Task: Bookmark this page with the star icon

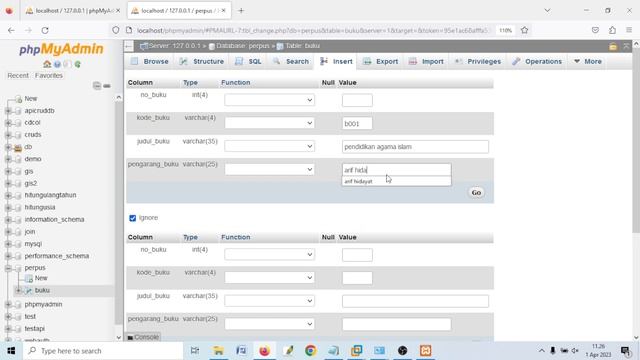Action: (x=524, y=30)
